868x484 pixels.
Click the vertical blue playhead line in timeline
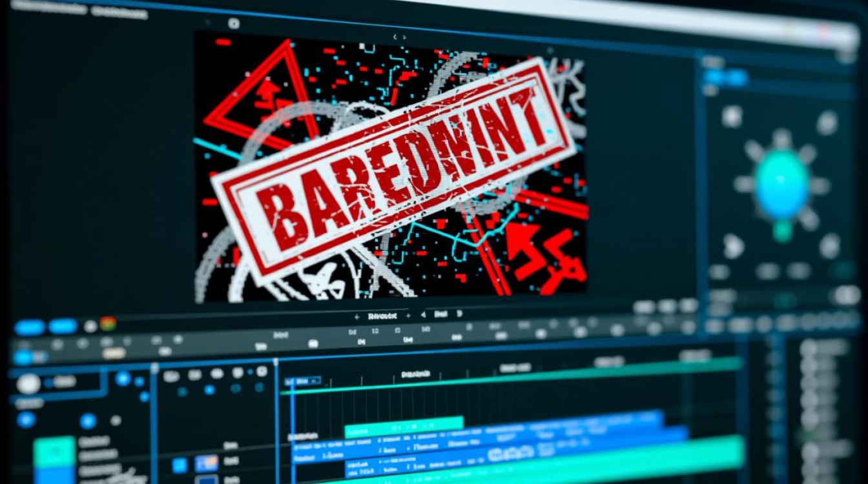(x=292, y=431)
